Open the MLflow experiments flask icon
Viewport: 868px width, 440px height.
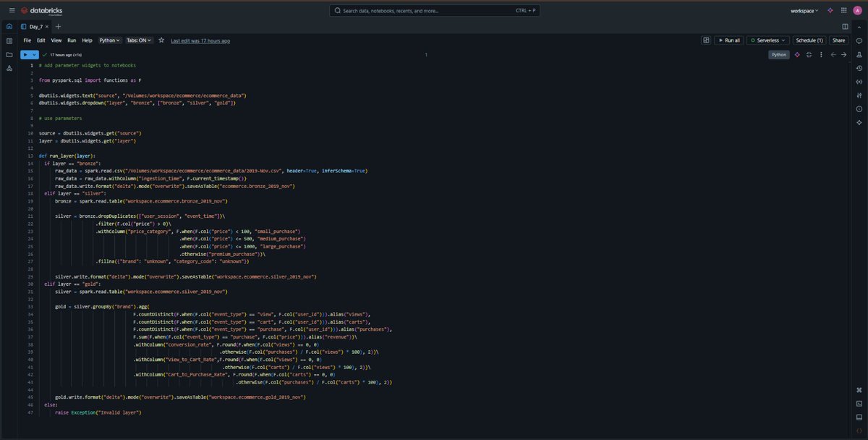pos(859,54)
